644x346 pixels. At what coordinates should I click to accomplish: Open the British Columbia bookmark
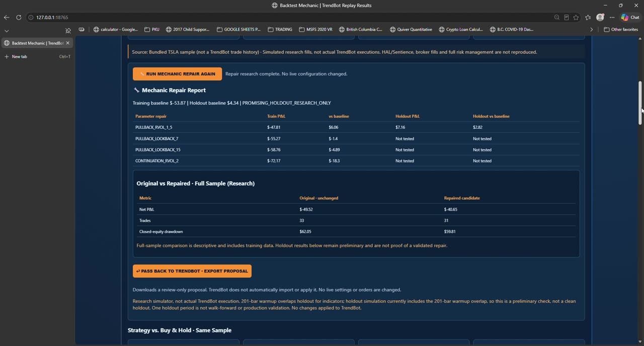coord(361,29)
